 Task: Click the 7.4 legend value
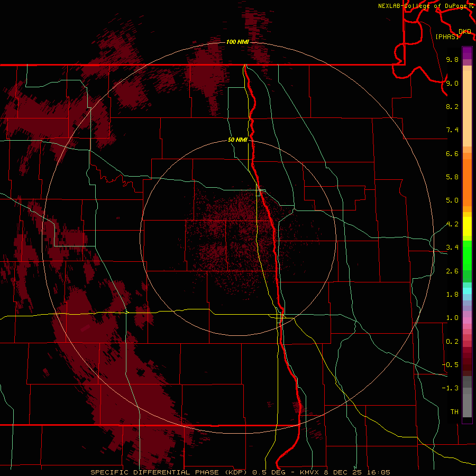coord(452,130)
